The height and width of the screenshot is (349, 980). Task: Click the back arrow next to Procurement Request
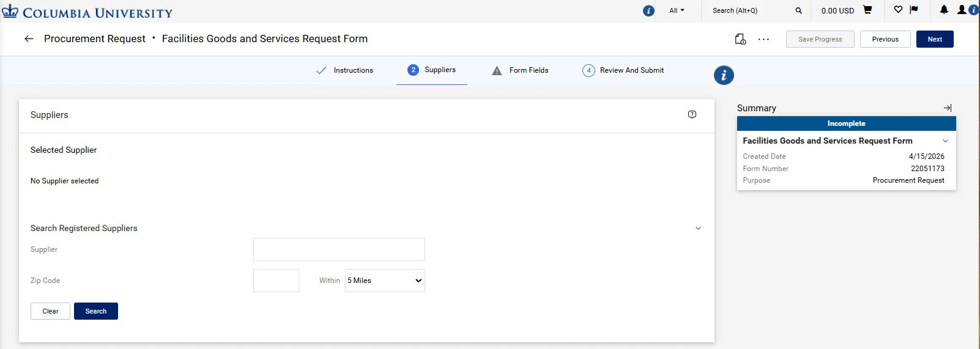pos(29,39)
